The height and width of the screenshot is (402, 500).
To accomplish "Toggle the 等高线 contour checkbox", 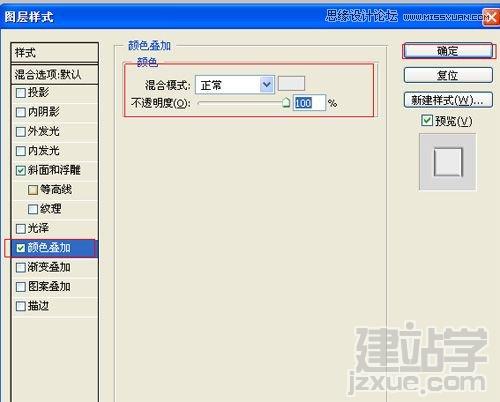I will pyautogui.click(x=33, y=190).
